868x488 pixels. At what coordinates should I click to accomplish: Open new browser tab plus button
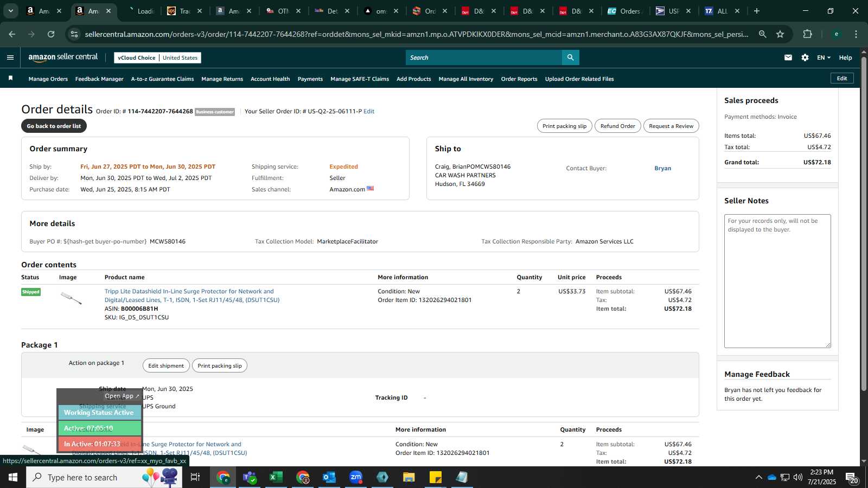pos(757,11)
